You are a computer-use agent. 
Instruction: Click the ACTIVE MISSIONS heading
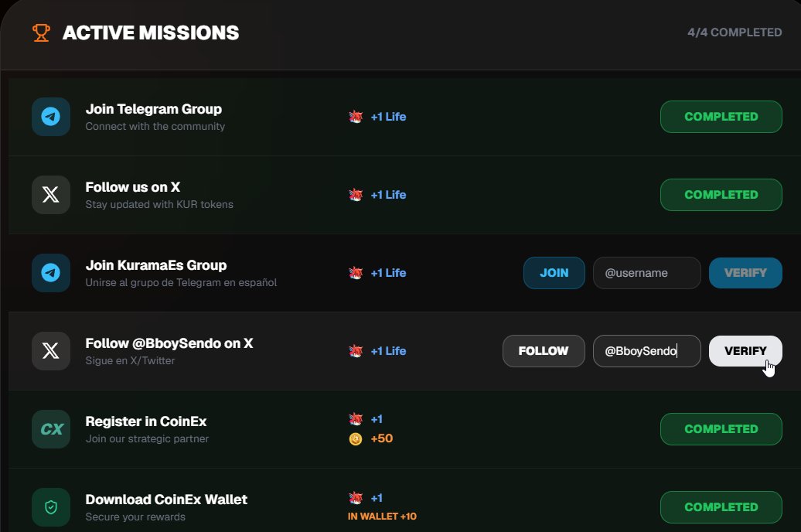(x=151, y=32)
